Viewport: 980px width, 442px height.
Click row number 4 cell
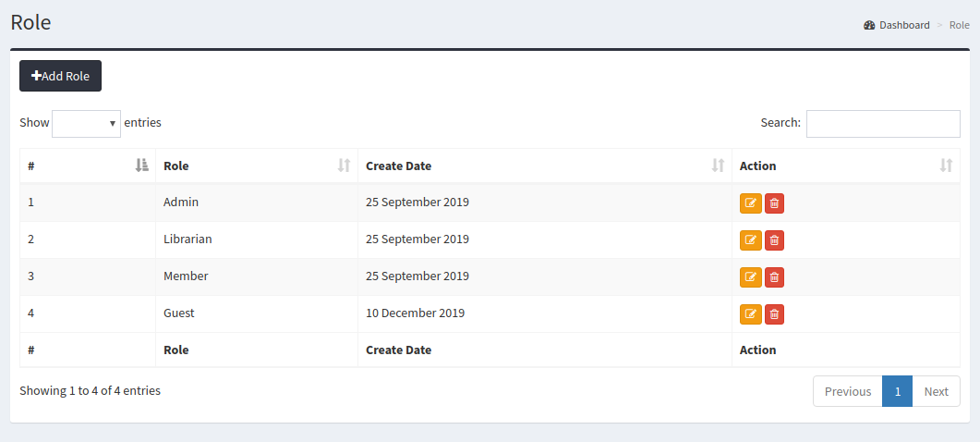pos(88,313)
